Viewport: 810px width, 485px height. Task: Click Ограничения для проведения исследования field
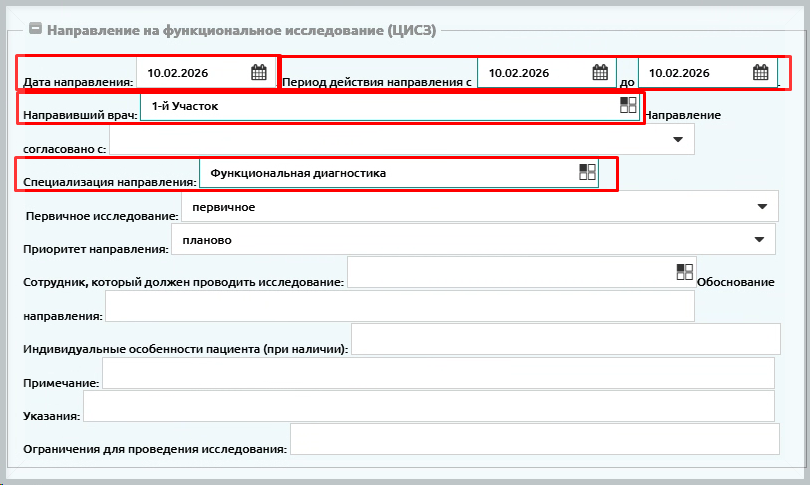[534, 439]
